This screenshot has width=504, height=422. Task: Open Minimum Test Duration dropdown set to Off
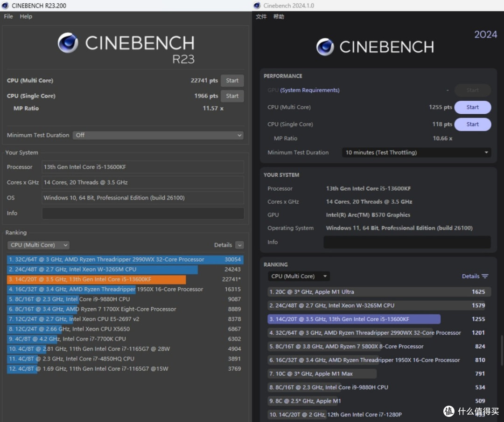(x=158, y=135)
